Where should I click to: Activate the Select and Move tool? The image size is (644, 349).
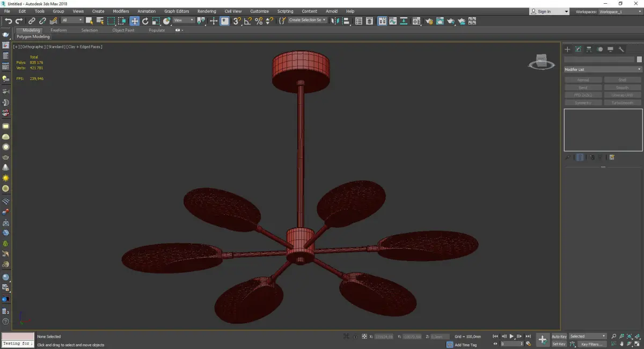(134, 21)
